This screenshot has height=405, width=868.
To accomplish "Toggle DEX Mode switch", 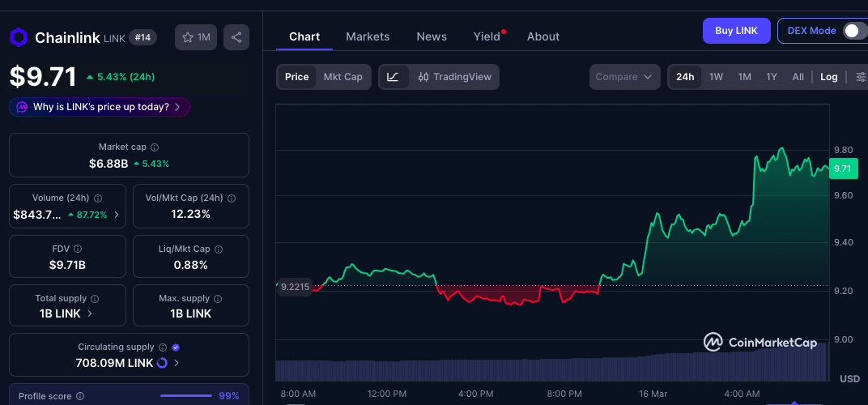I will coord(855,31).
